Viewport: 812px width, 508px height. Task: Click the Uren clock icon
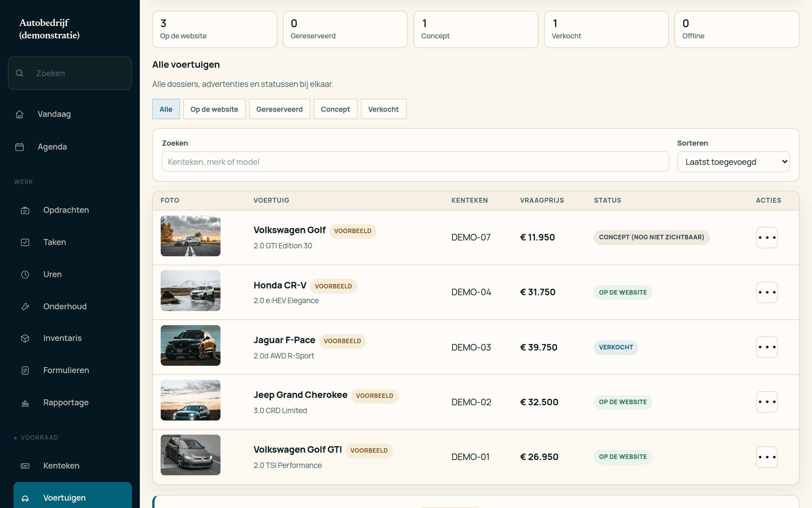coord(25,275)
